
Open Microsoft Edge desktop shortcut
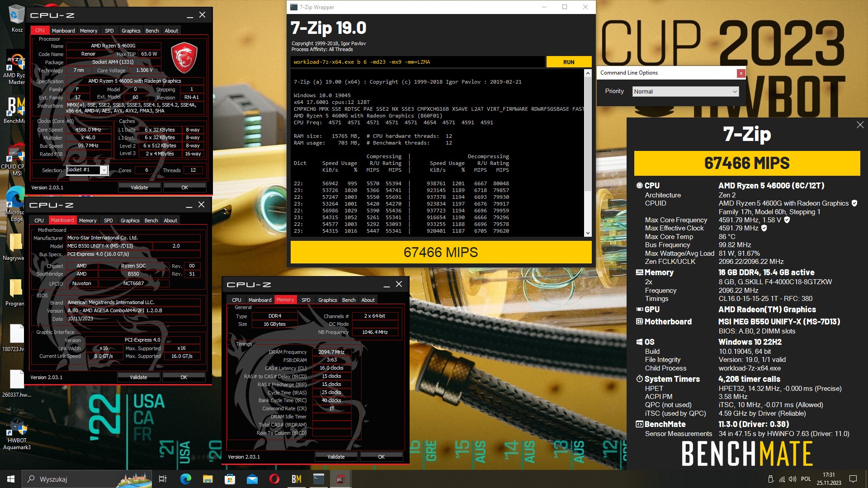pyautogui.click(x=17, y=204)
